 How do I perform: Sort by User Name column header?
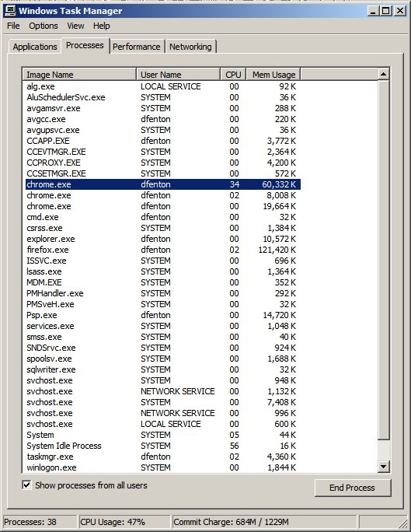(x=178, y=75)
